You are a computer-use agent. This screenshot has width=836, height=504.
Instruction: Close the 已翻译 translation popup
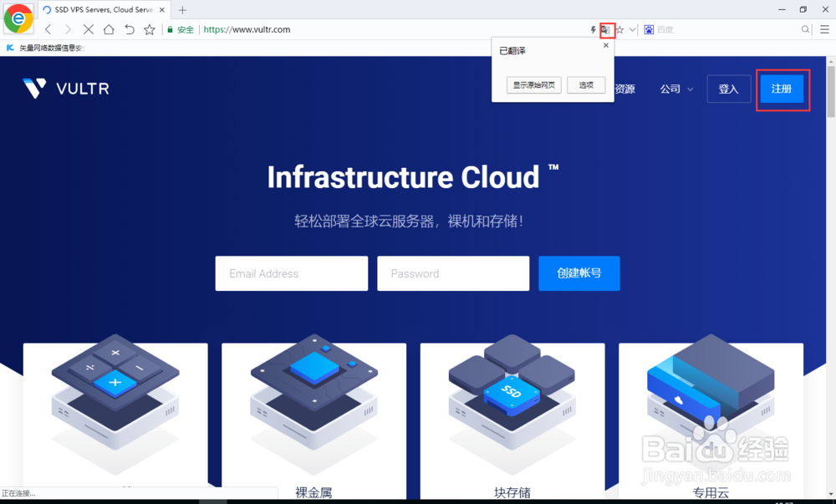pyautogui.click(x=605, y=45)
